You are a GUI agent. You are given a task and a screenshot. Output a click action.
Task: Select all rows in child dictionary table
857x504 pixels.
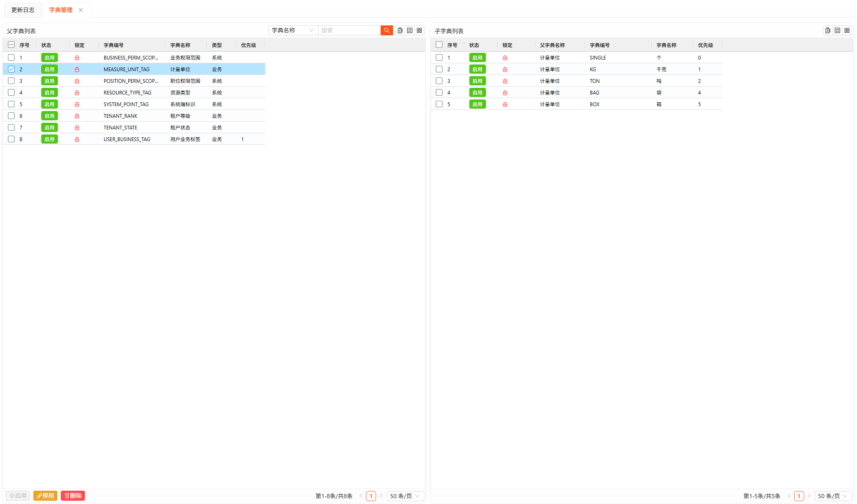(439, 45)
